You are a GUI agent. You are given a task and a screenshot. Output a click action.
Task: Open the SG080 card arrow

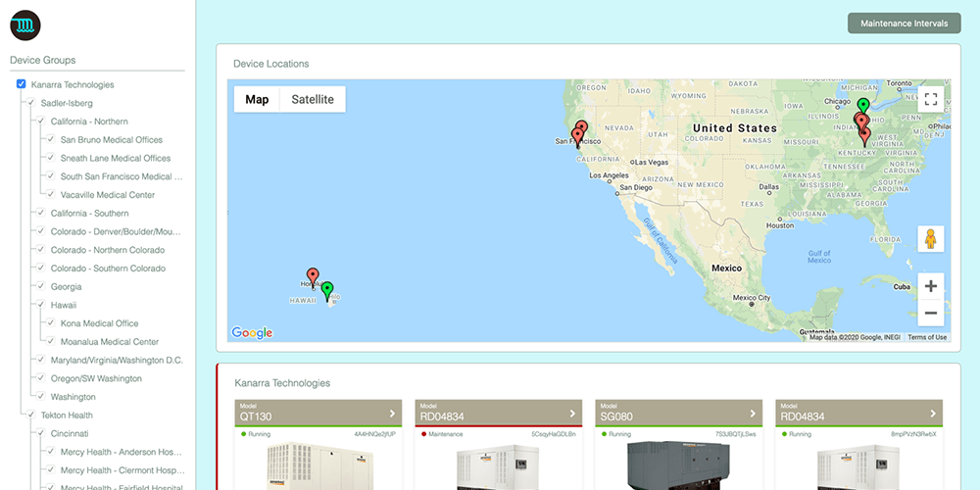pyautogui.click(x=753, y=414)
